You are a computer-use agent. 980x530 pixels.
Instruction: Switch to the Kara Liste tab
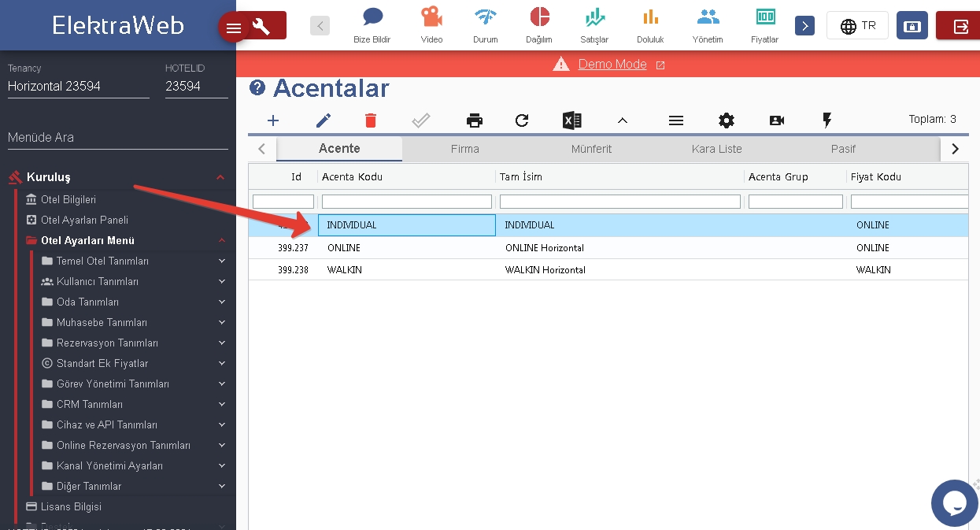716,149
